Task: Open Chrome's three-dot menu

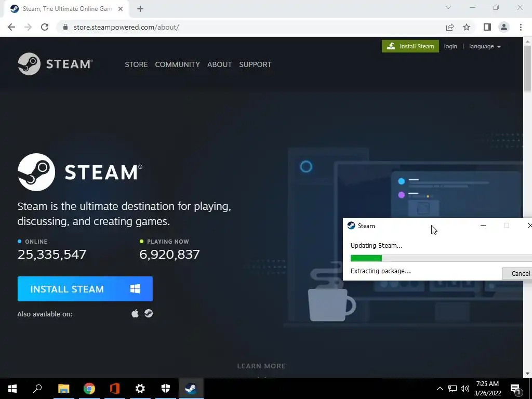Action: [521, 27]
